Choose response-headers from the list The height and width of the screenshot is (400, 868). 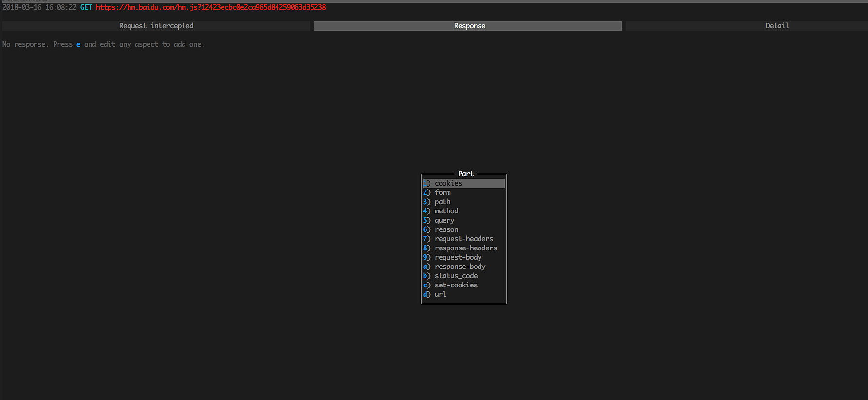pos(465,248)
